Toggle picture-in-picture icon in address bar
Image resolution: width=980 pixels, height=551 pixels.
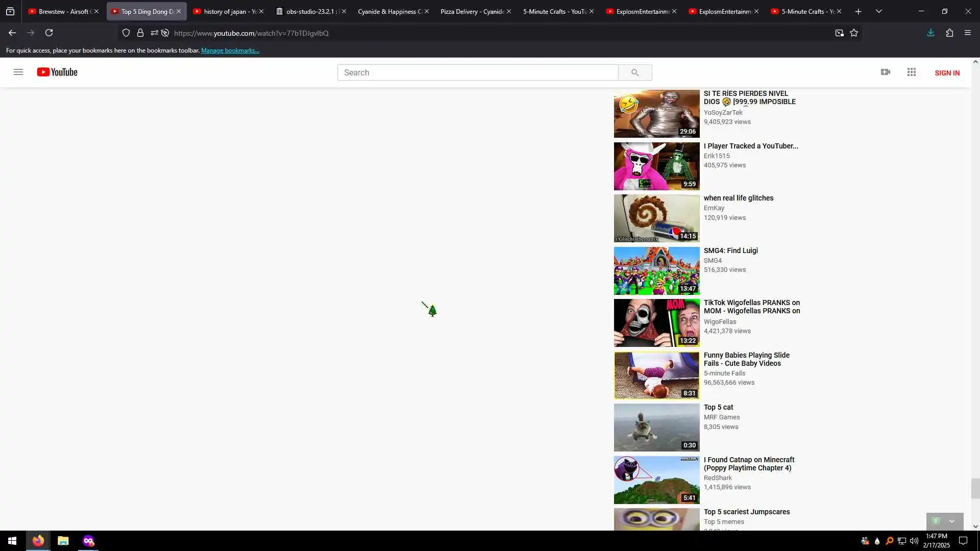839,33
